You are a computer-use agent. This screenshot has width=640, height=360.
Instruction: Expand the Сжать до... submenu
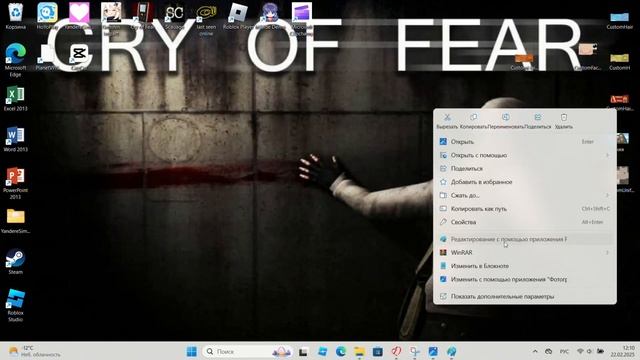[524, 195]
